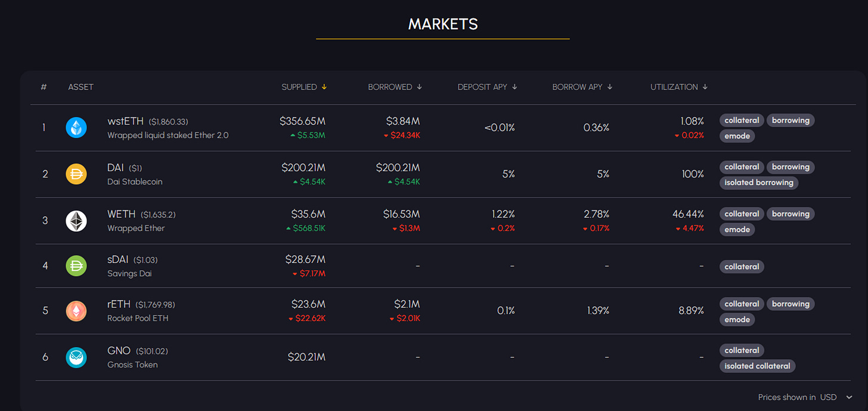
Task: Click sDAI supplied value $28.67M
Action: tap(305, 259)
